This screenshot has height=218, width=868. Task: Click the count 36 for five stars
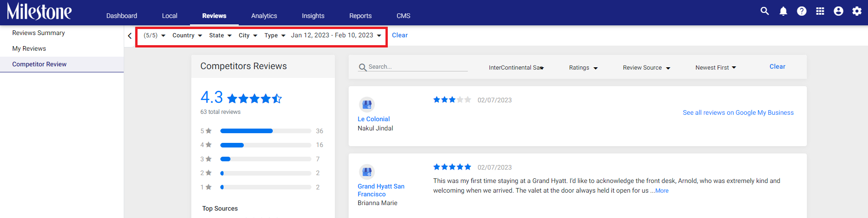click(320, 131)
